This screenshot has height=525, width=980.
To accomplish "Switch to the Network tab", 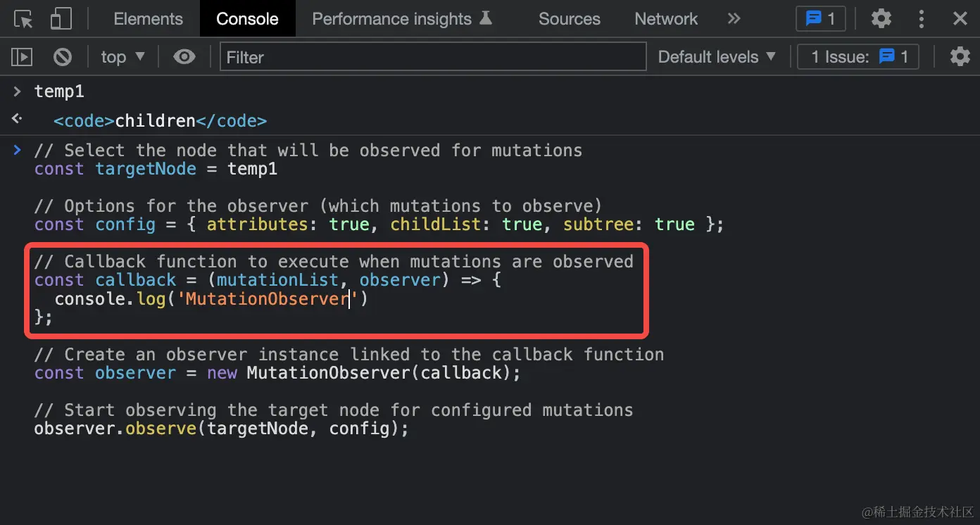I will [x=665, y=19].
